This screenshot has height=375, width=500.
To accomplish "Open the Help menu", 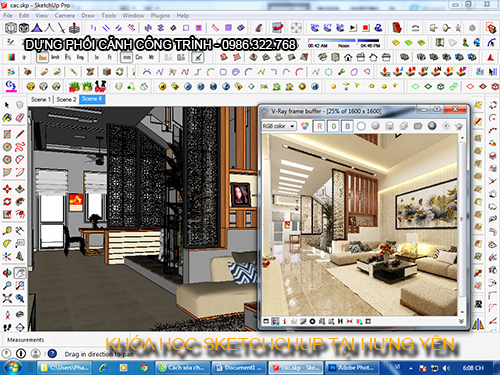I will click(x=183, y=15).
